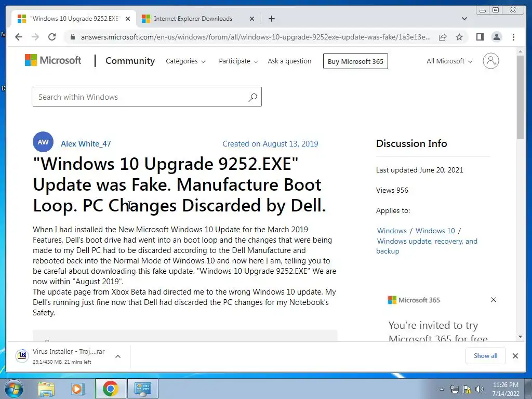Open Chrome profile avatar
532x399 pixels.
(497, 37)
